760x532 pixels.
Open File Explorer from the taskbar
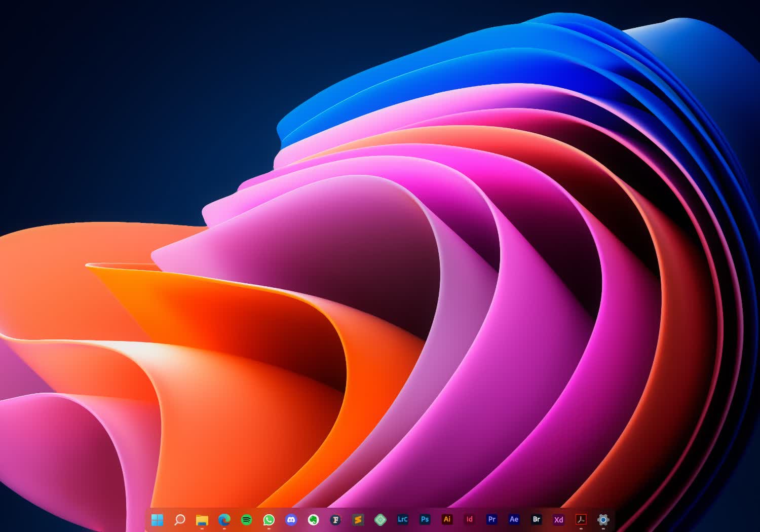(202, 519)
